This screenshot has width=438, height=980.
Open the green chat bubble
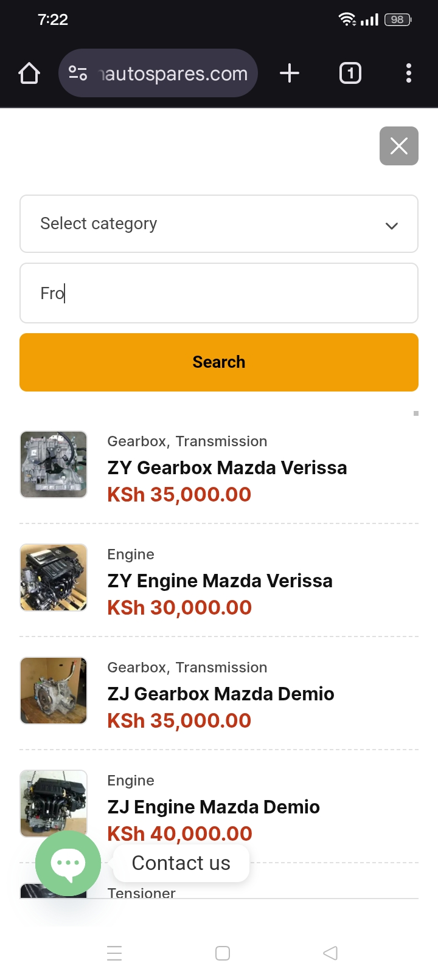(x=68, y=863)
